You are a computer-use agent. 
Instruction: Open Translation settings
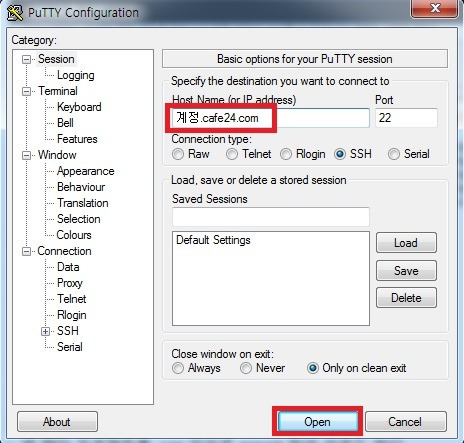coord(83,203)
